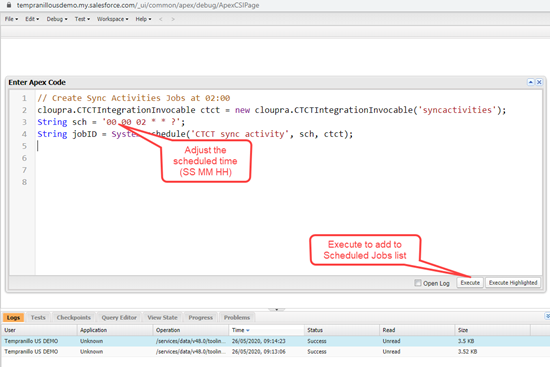Sort logs by Size column header
This screenshot has width=550, height=367.
point(492,330)
